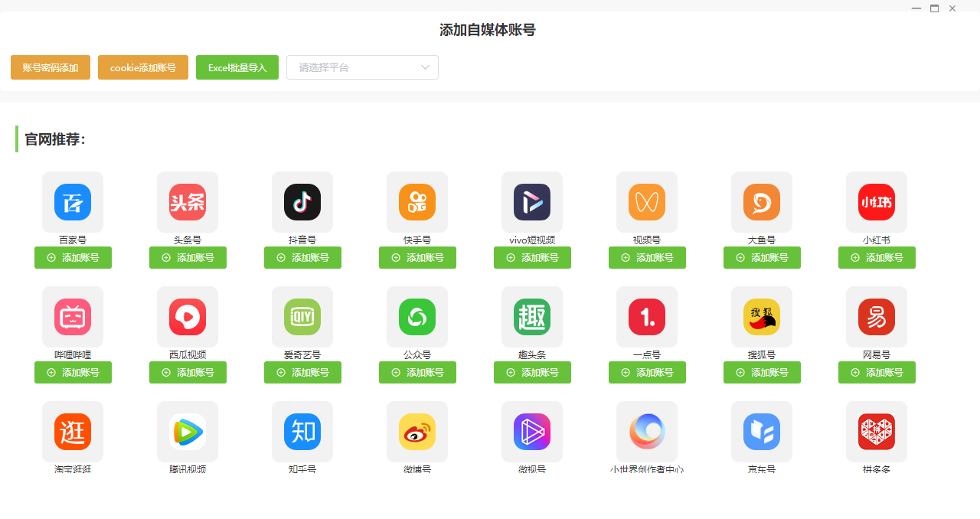Image resolution: width=980 pixels, height=519 pixels.
Task: Open the vivo短视频 platform icon
Action: coord(532,202)
